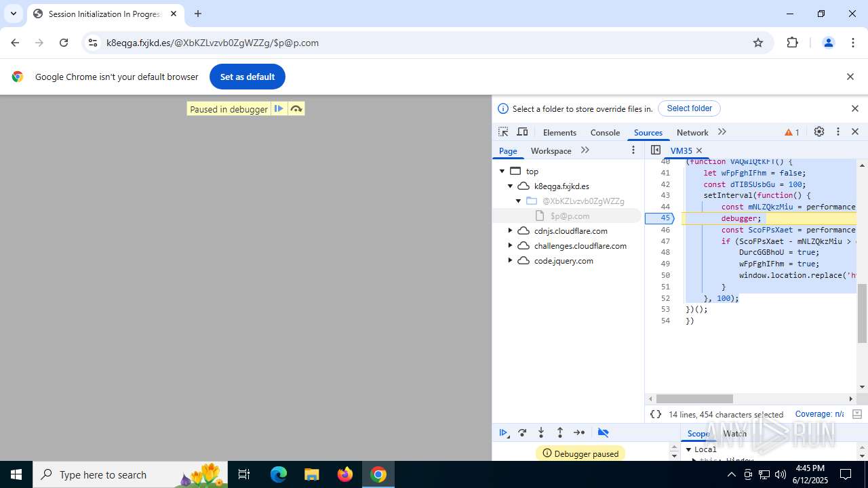868x488 pixels.
Task: Open Chrome's three-dot main menu
Action: pos(853,43)
